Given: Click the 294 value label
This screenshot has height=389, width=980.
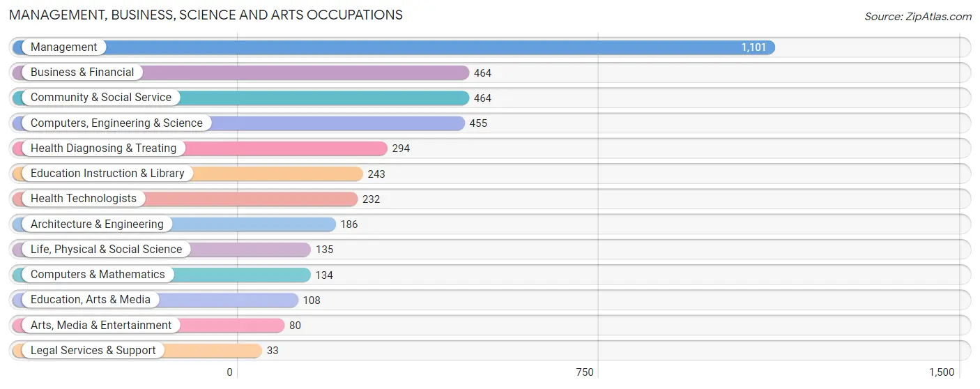Looking at the screenshot, I should (401, 148).
